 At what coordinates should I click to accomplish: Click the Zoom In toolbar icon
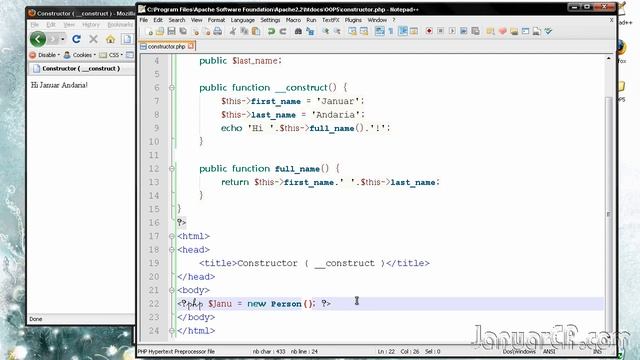click(x=326, y=31)
